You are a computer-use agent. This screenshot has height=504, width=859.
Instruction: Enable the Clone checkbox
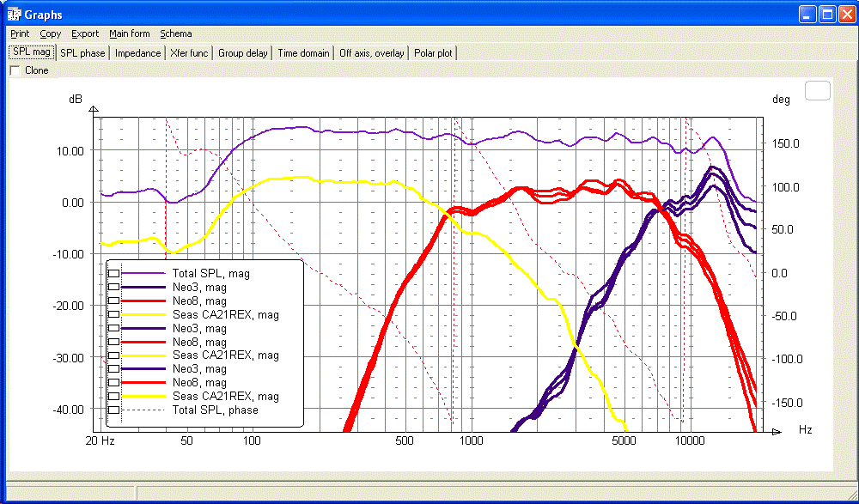coord(15,70)
